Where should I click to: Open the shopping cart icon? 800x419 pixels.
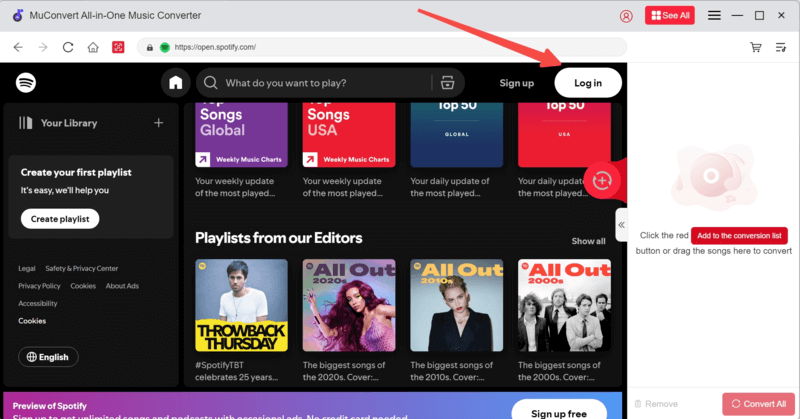point(756,47)
